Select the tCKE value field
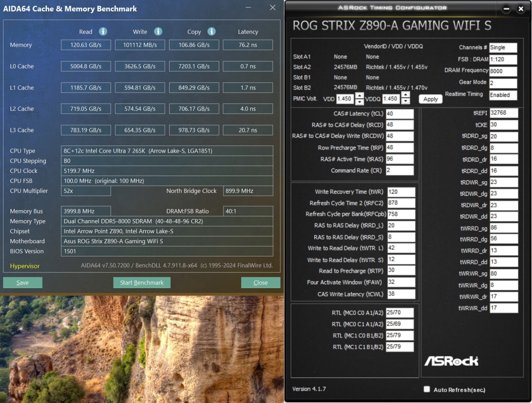 504,125
